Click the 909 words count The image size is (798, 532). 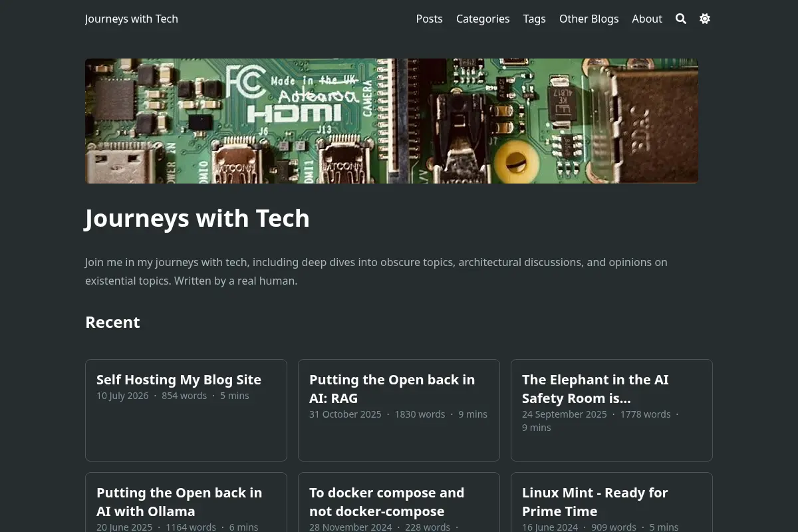tap(614, 527)
